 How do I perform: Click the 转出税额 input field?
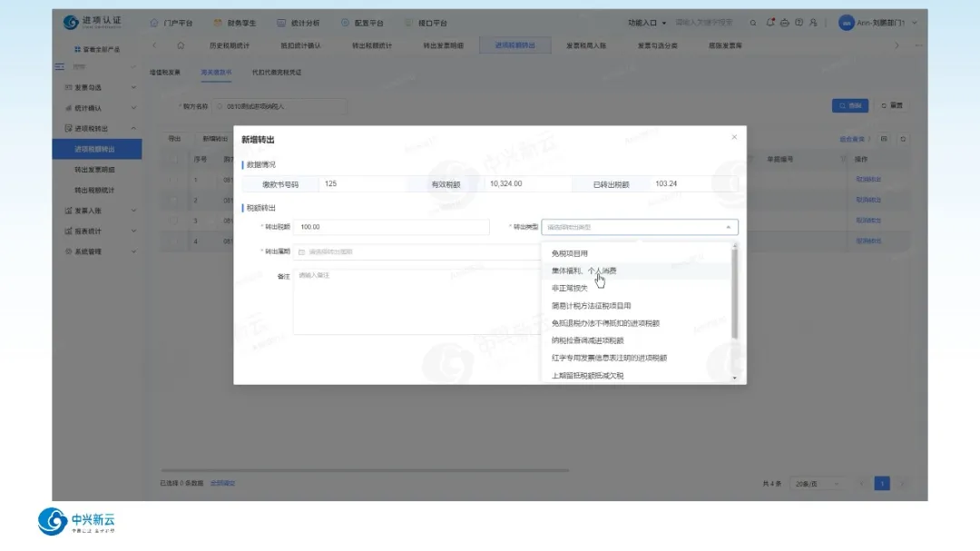click(391, 227)
